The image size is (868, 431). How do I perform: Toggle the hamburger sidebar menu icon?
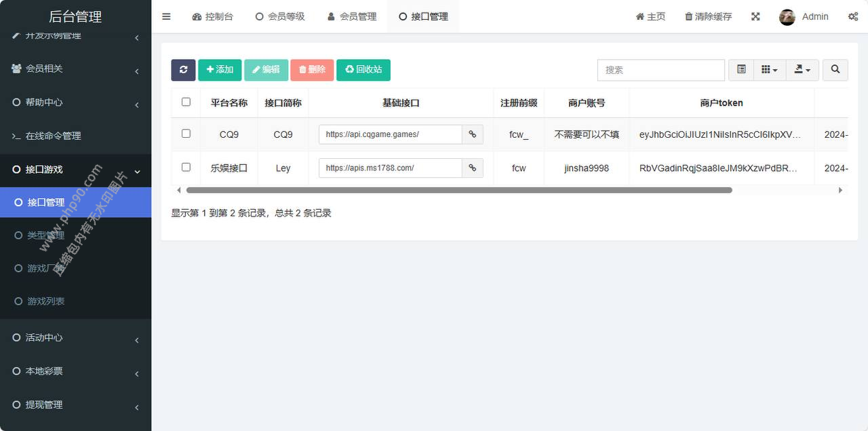166,17
